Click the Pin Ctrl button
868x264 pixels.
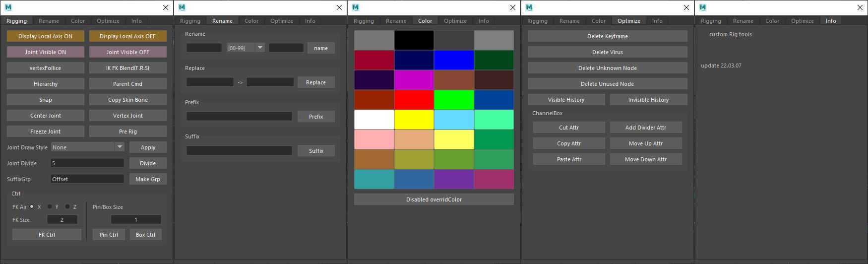109,235
